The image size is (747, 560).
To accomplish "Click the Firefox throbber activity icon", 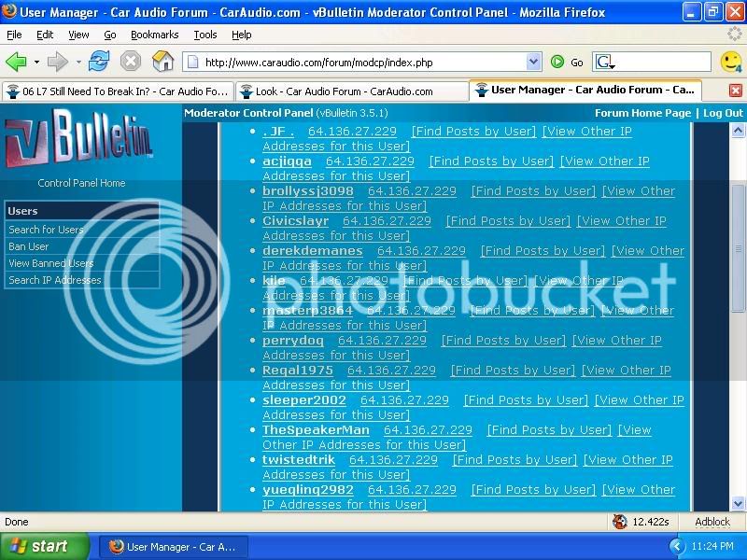I will (x=735, y=35).
